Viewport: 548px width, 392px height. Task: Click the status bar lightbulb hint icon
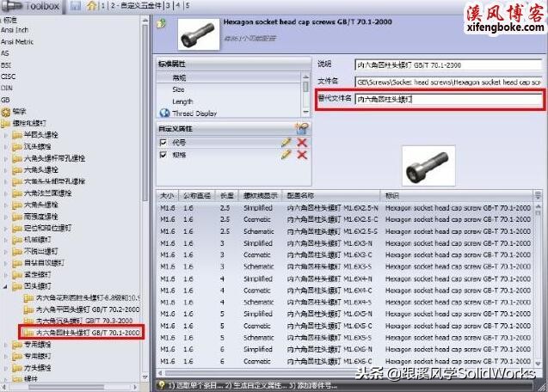click(162, 384)
